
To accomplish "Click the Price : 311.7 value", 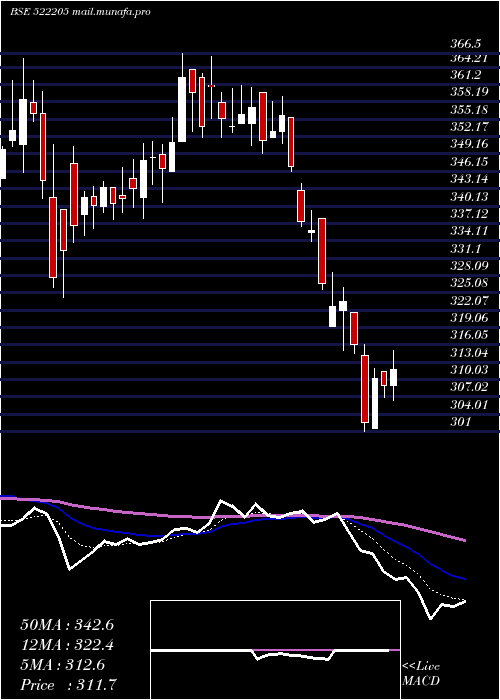I will click(x=70, y=685).
